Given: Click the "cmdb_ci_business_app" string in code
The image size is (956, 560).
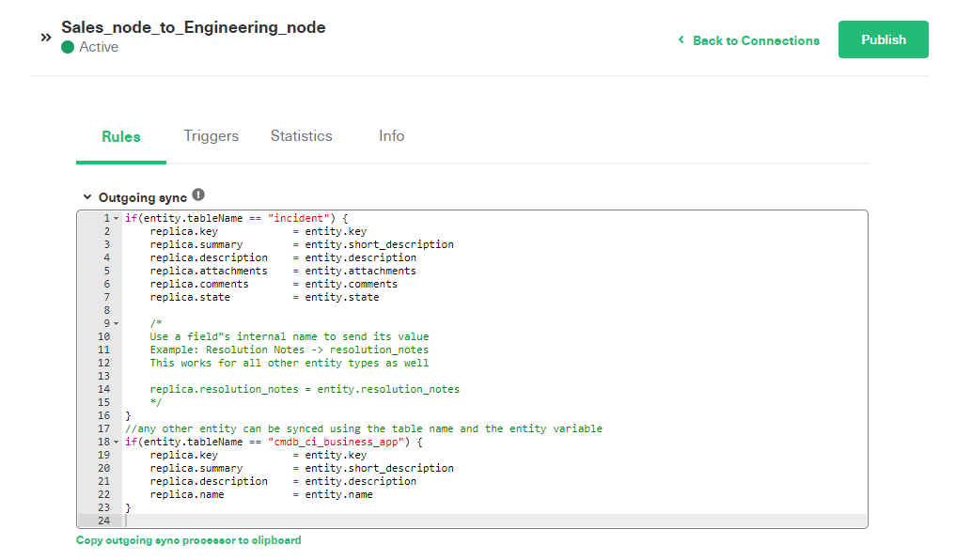Looking at the screenshot, I should click(338, 442).
